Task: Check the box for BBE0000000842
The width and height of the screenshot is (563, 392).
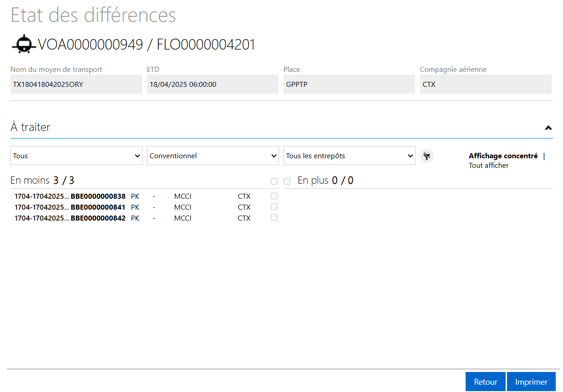Action: 274,217
